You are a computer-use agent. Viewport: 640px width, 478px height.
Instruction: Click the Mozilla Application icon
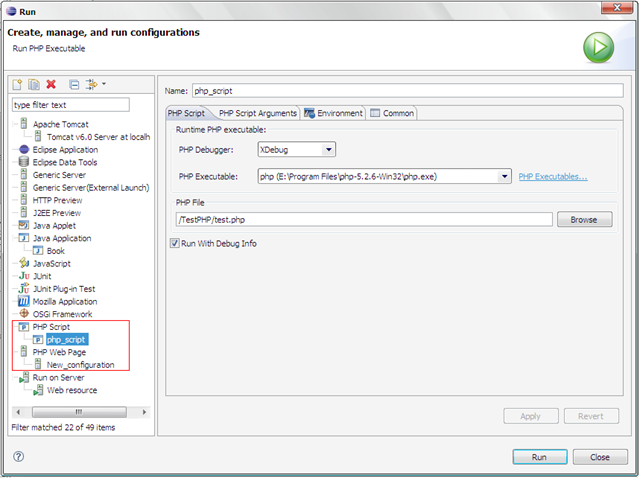coord(24,301)
